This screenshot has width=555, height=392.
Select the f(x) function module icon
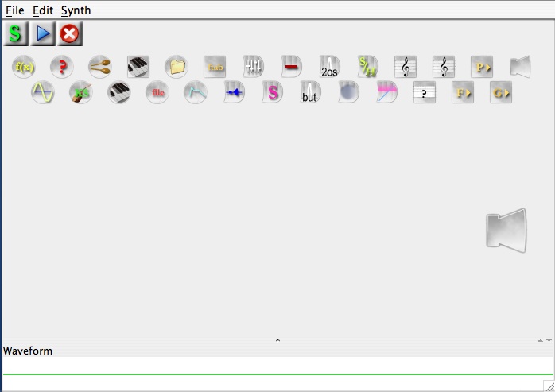(24, 67)
